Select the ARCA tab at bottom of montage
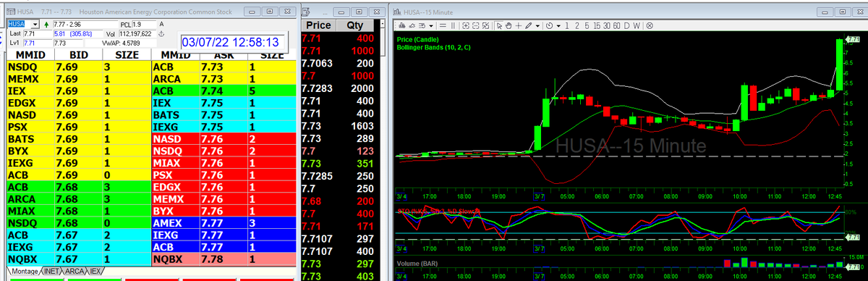 [75, 272]
